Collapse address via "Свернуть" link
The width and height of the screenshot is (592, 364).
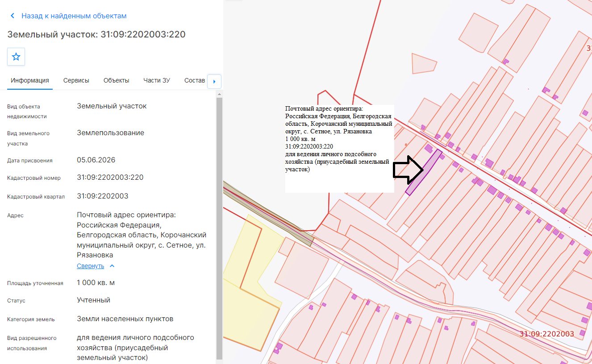coord(90,266)
